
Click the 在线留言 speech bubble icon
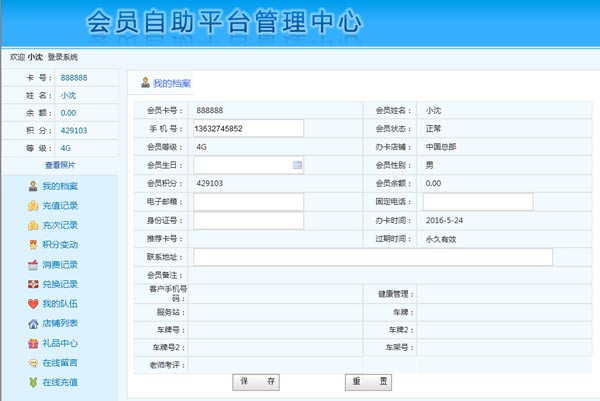[33, 363]
